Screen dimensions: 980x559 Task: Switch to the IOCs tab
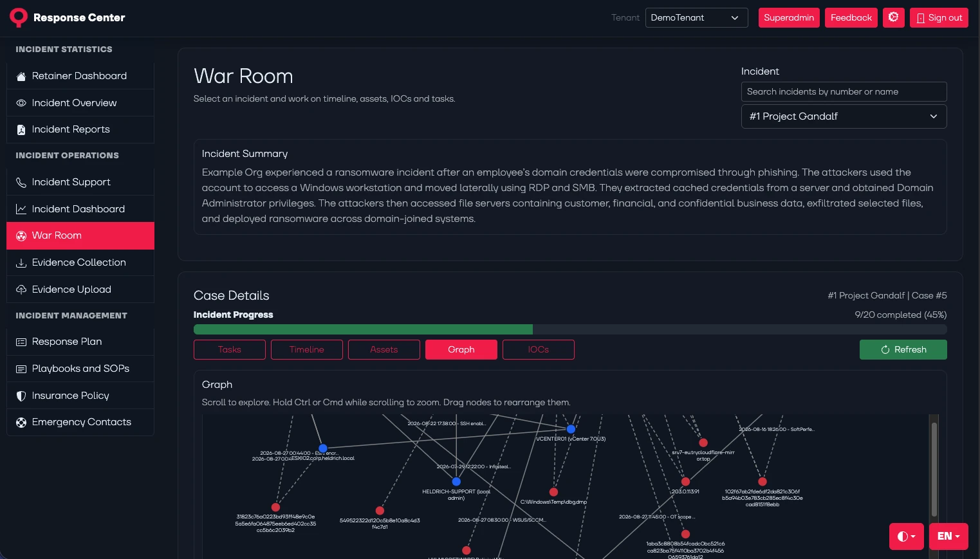[539, 349]
